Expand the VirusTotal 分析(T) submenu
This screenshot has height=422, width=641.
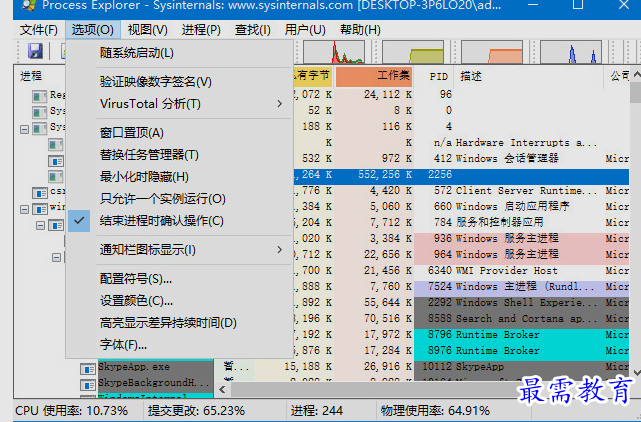[x=180, y=103]
